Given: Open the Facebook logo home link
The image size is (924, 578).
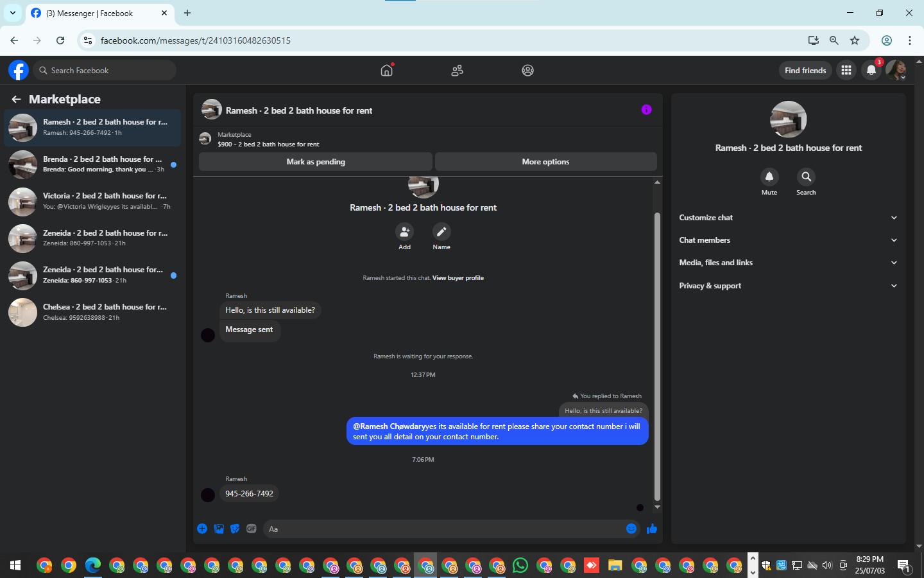Looking at the screenshot, I should (x=19, y=70).
